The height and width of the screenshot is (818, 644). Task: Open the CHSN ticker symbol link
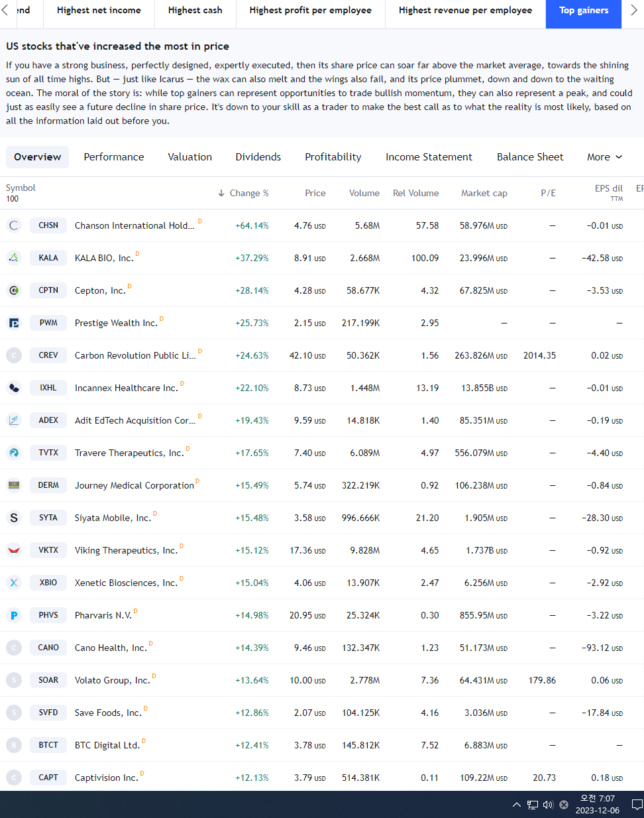coord(48,225)
